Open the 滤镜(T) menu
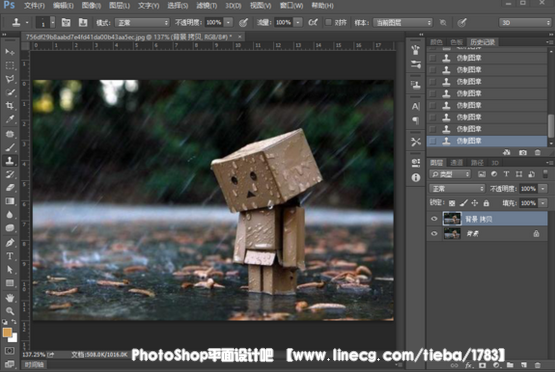Viewport: 555px width, 372px height. (207, 6)
